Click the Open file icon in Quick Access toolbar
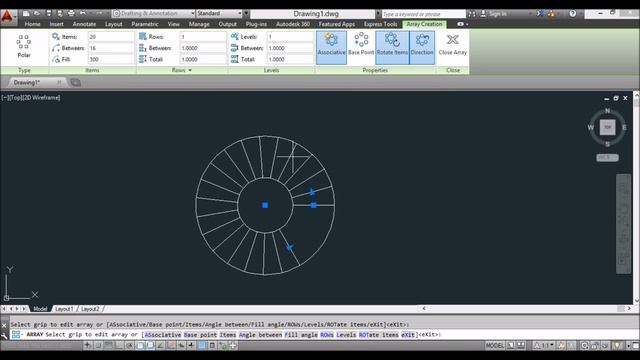This screenshot has height=360, width=640. 37,13
